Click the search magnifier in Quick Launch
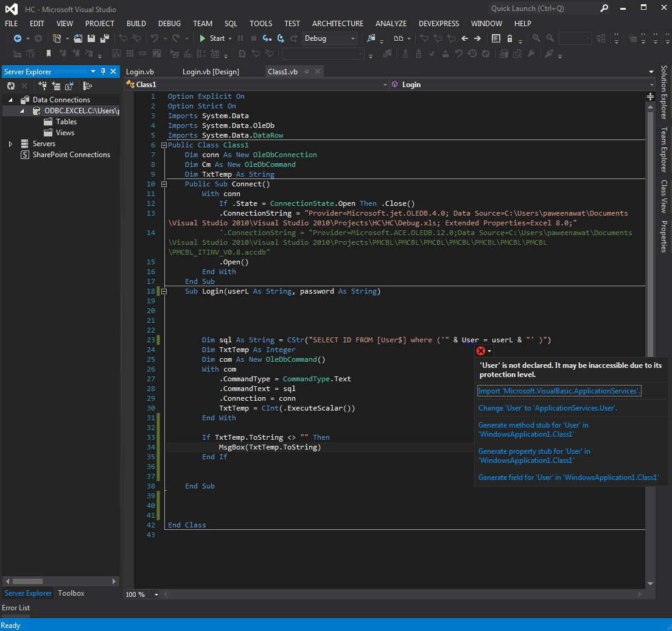This screenshot has height=631, width=672. point(604,8)
